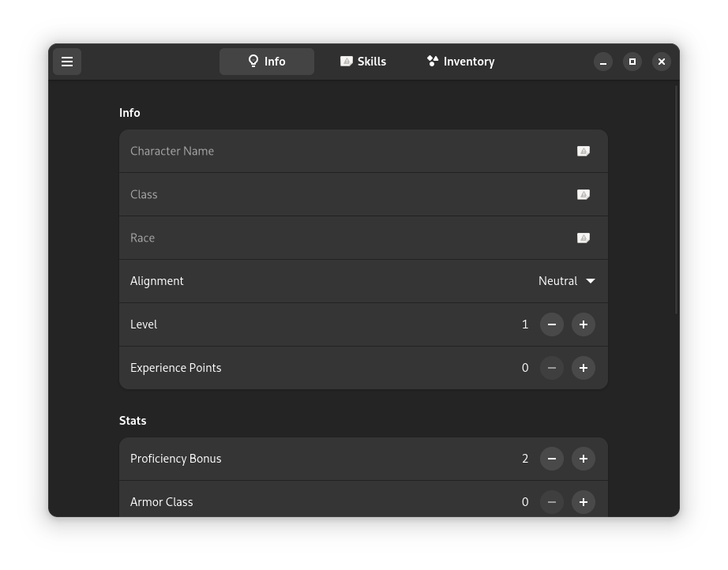
Task: Click the edit icon in Race row
Action: pos(584,238)
